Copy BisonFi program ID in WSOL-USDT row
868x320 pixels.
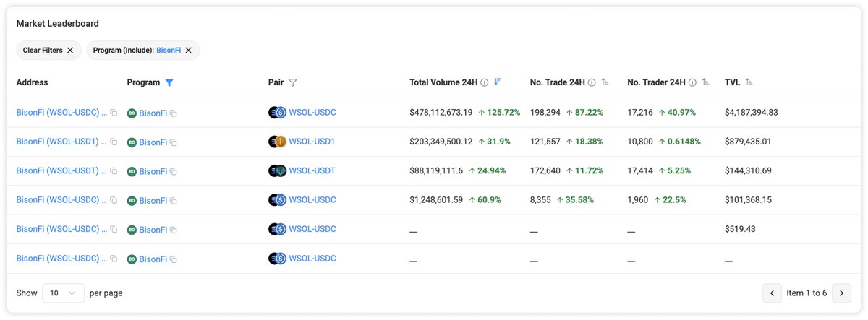click(x=174, y=172)
